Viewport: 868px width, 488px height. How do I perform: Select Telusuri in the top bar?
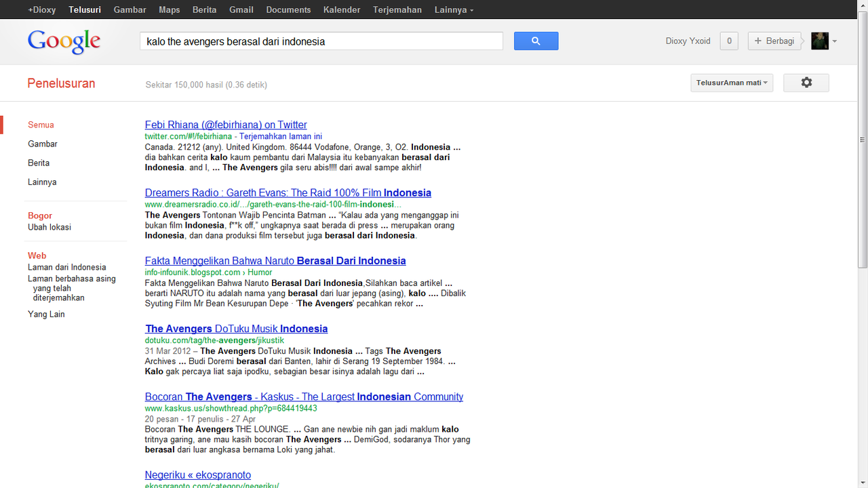pos(85,9)
